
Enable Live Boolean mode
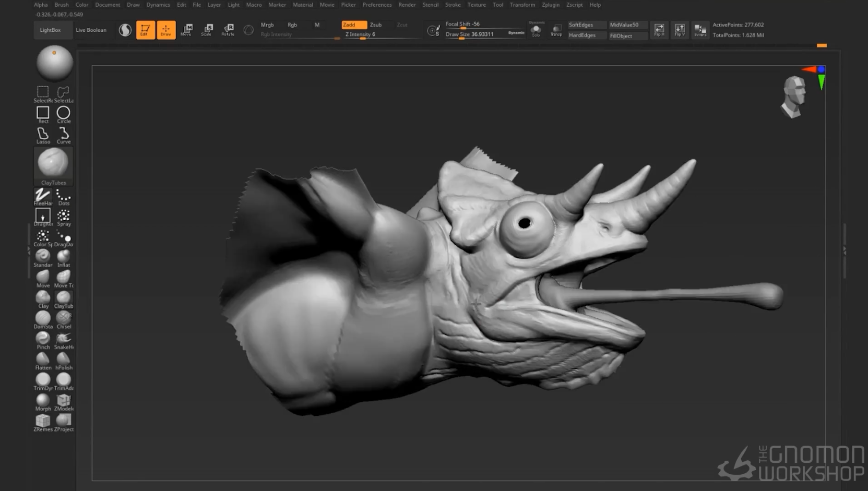[x=91, y=30]
